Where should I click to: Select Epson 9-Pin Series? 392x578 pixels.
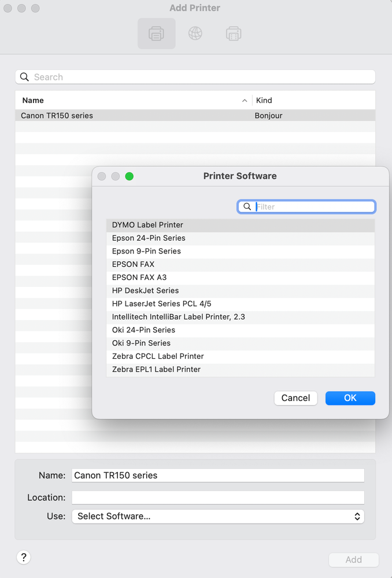coord(240,251)
